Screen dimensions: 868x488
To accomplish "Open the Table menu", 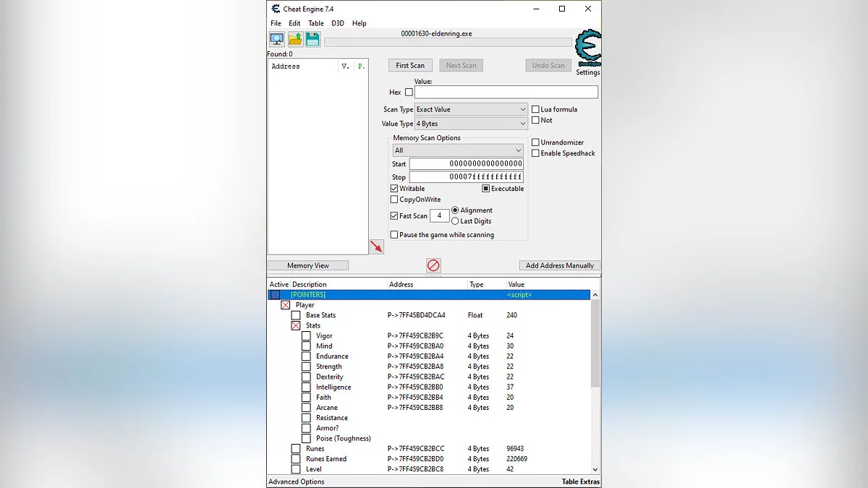I will tap(316, 23).
